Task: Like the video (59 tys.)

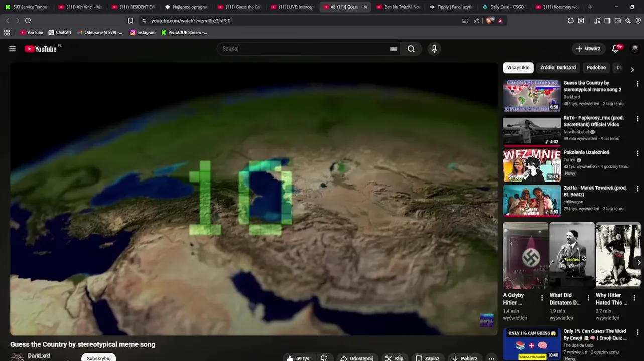Action: tap(298, 358)
